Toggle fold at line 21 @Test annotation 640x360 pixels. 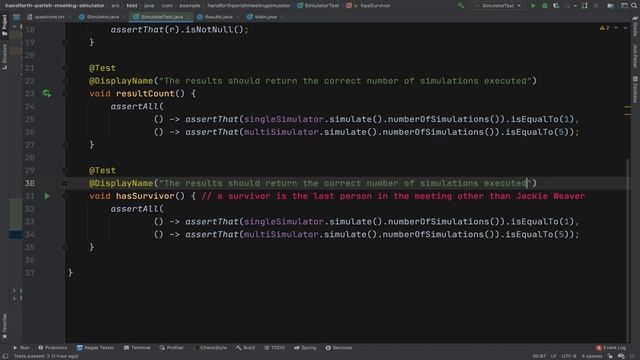[64, 68]
